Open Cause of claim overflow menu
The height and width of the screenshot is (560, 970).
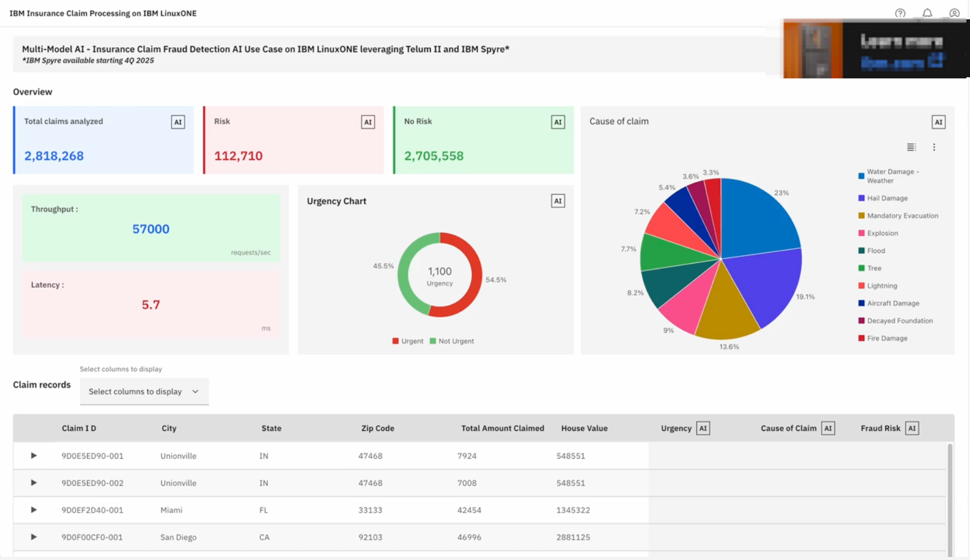pos(934,147)
